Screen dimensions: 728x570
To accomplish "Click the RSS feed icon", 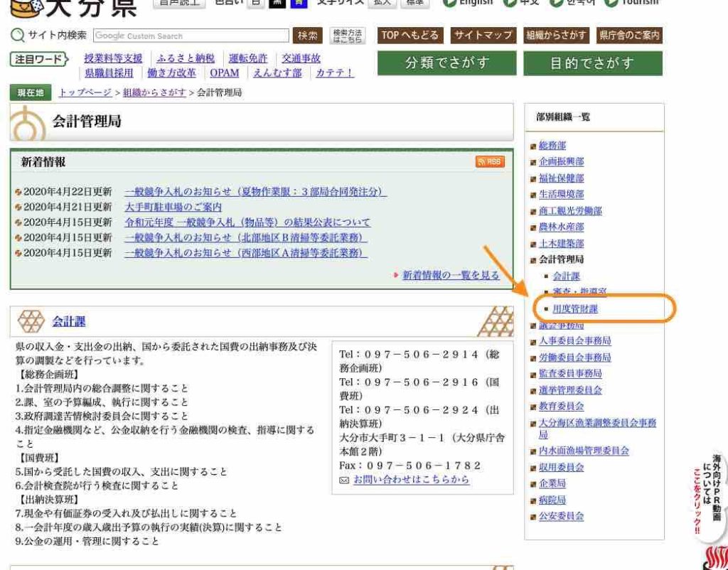I will (490, 162).
